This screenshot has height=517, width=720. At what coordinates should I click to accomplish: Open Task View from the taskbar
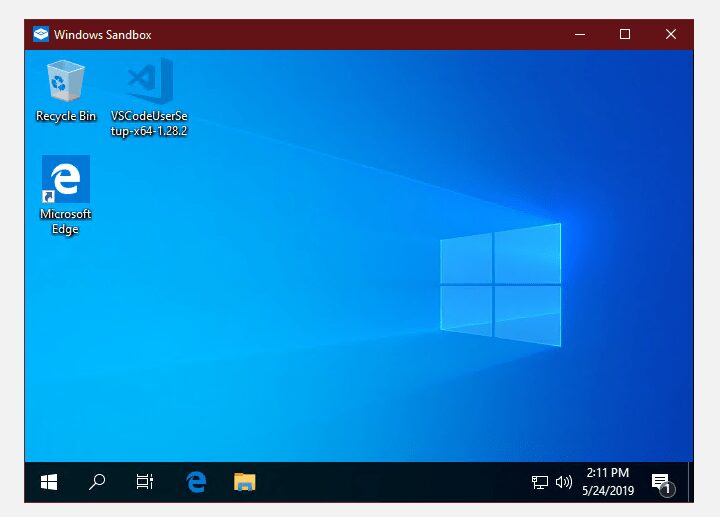145,482
